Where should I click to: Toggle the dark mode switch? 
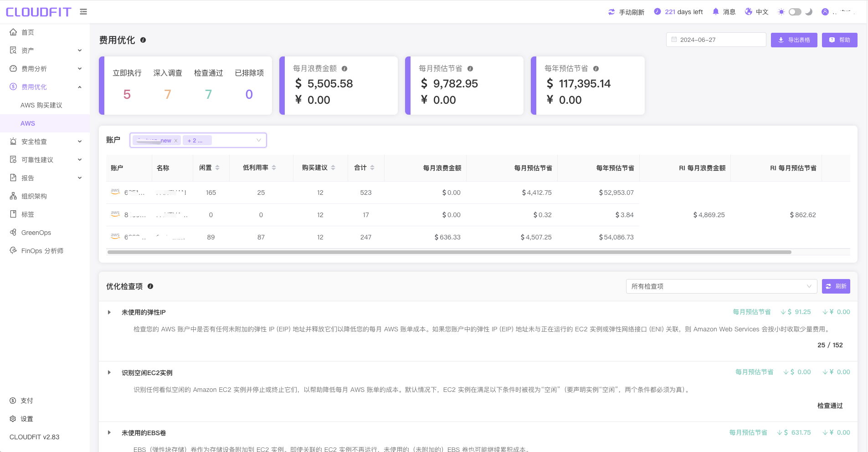(795, 12)
